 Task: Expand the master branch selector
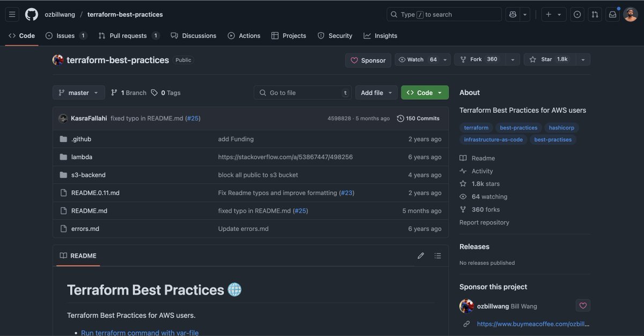[78, 93]
